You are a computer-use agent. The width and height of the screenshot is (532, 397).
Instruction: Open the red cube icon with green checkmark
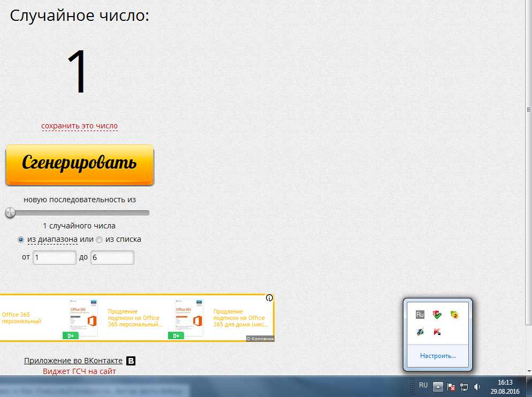pyautogui.click(x=437, y=314)
